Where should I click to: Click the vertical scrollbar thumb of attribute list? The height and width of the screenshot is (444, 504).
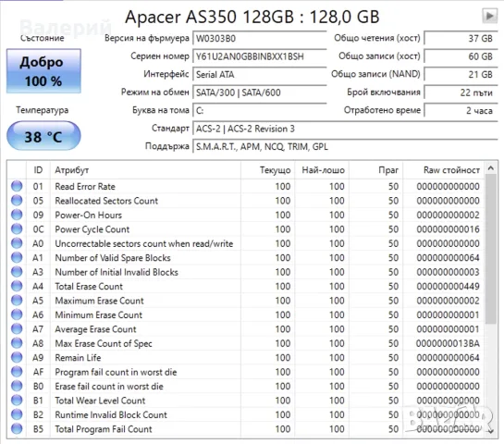click(490, 249)
